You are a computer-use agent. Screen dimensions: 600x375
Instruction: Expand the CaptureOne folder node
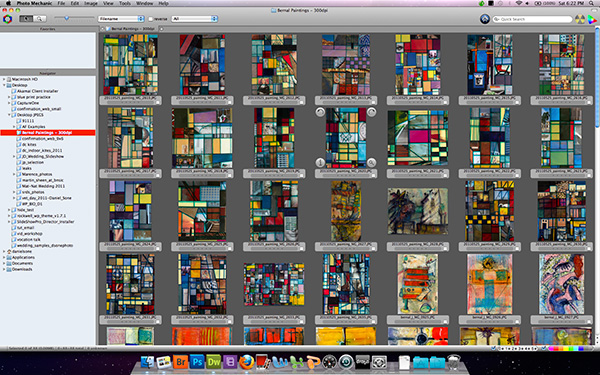(x=9, y=103)
